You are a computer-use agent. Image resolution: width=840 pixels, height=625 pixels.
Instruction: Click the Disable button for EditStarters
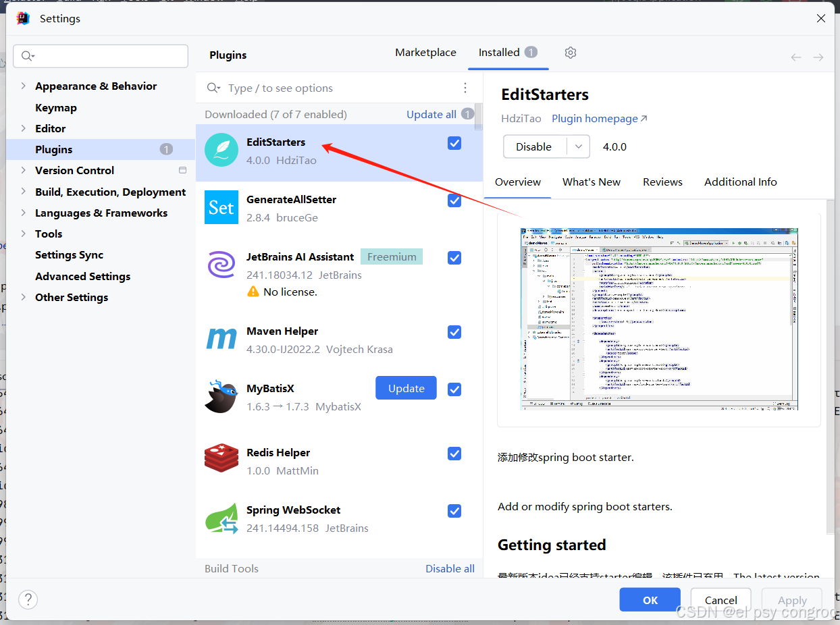pos(534,146)
